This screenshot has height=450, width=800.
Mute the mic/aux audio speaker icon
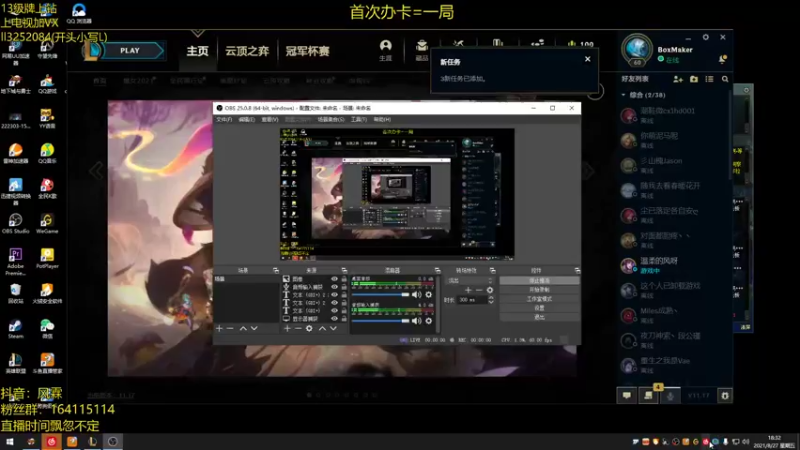[x=417, y=320]
